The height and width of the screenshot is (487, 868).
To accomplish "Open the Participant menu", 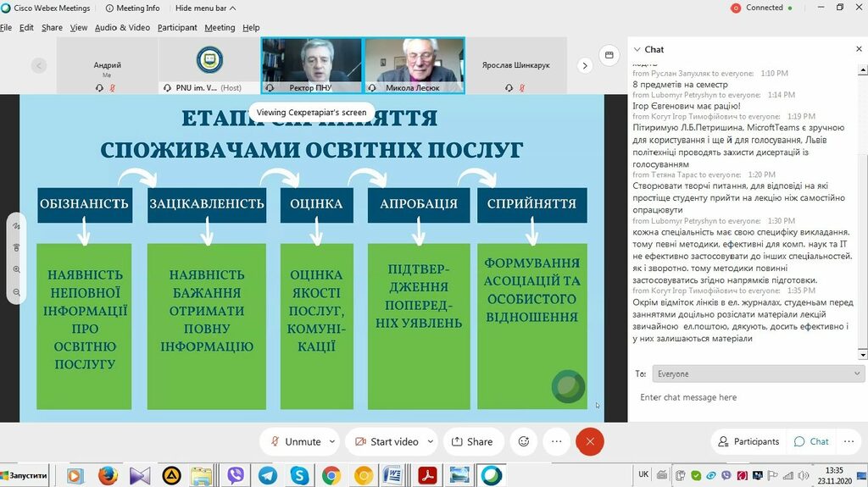I will 177,27.
